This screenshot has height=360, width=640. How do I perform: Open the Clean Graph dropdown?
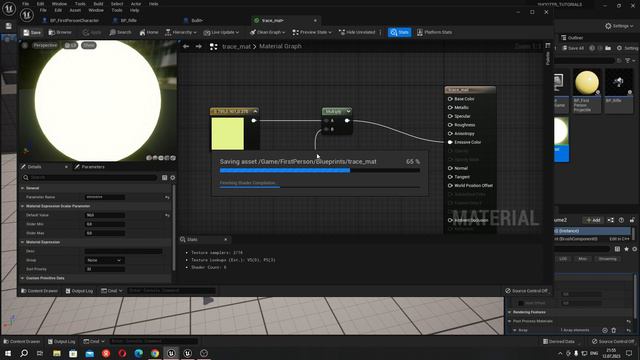(267, 32)
